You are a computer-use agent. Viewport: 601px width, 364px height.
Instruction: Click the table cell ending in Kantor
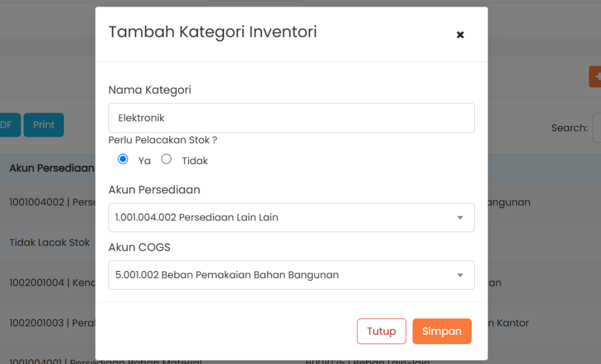click(x=508, y=323)
